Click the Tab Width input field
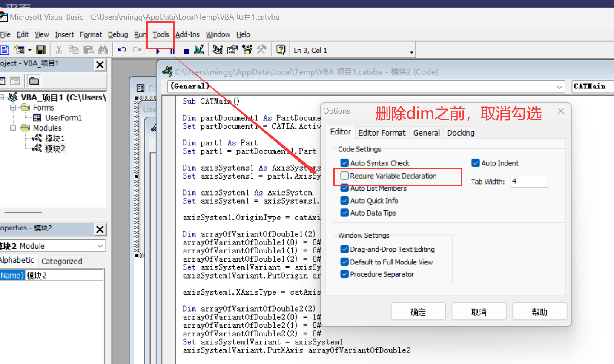 point(529,181)
